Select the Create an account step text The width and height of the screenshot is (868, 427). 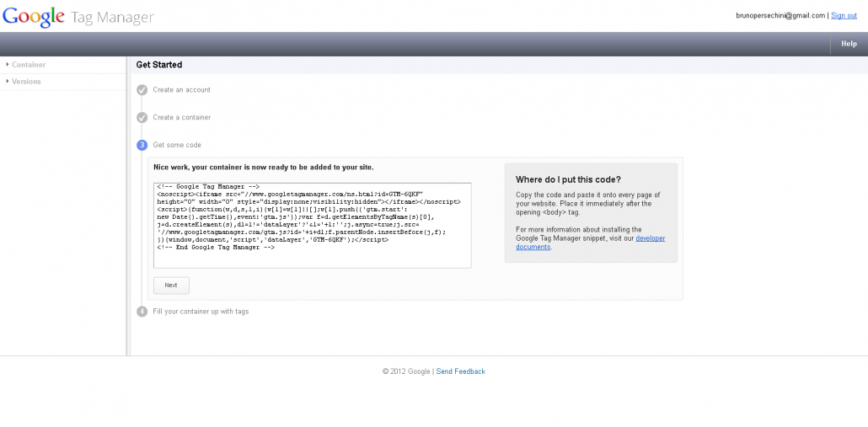pyautogui.click(x=181, y=90)
